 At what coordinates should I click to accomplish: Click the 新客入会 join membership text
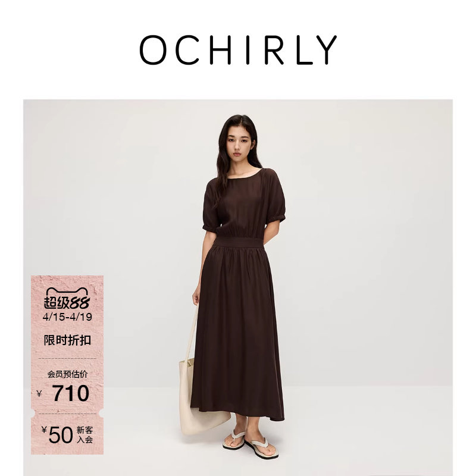[x=84, y=435]
